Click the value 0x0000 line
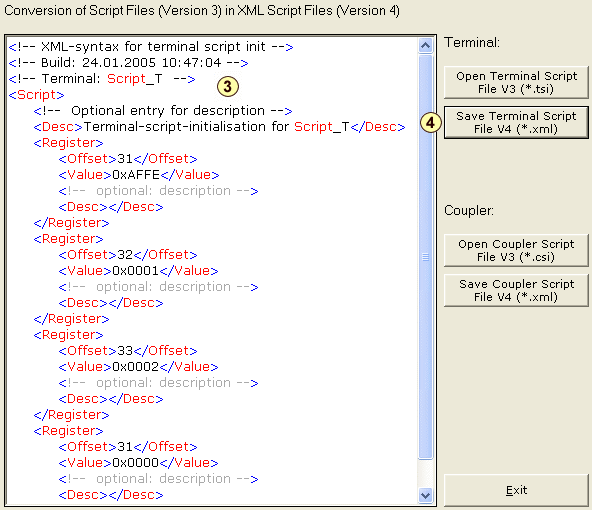 click(139, 463)
